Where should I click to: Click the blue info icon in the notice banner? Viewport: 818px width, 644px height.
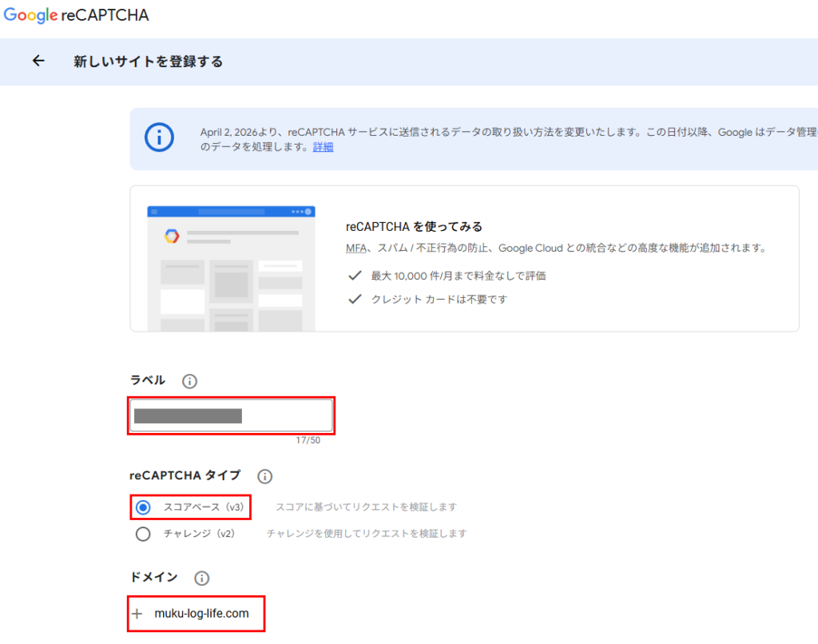[x=159, y=137]
